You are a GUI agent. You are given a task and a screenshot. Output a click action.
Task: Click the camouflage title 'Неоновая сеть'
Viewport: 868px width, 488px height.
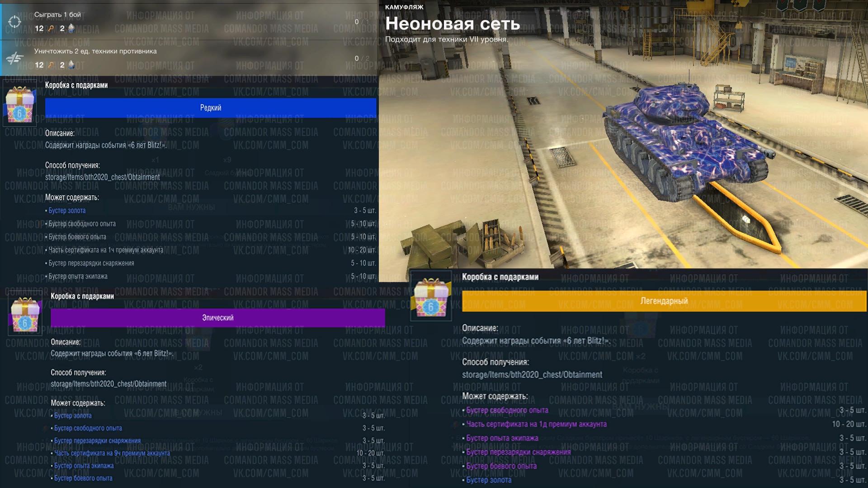[x=453, y=23]
